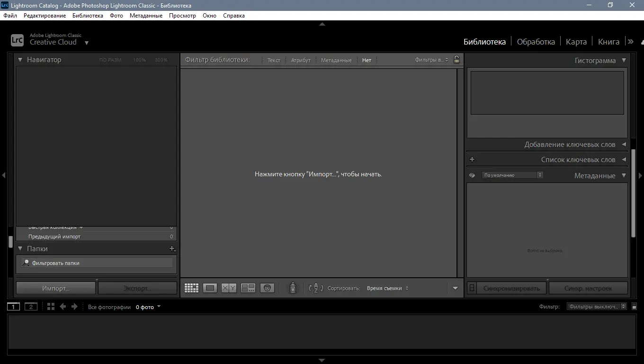Click the filmstrip Grid view shortcut icon

point(51,307)
